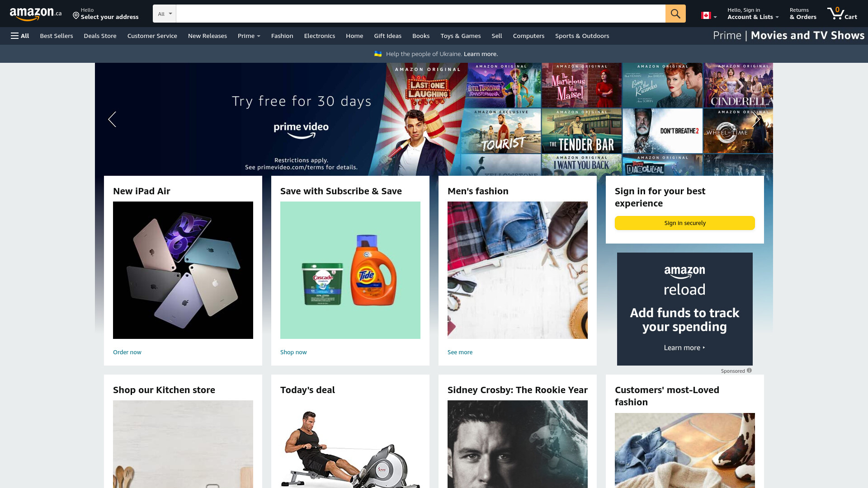
Task: Click Learn more in Amazon reload ad
Action: click(684, 347)
